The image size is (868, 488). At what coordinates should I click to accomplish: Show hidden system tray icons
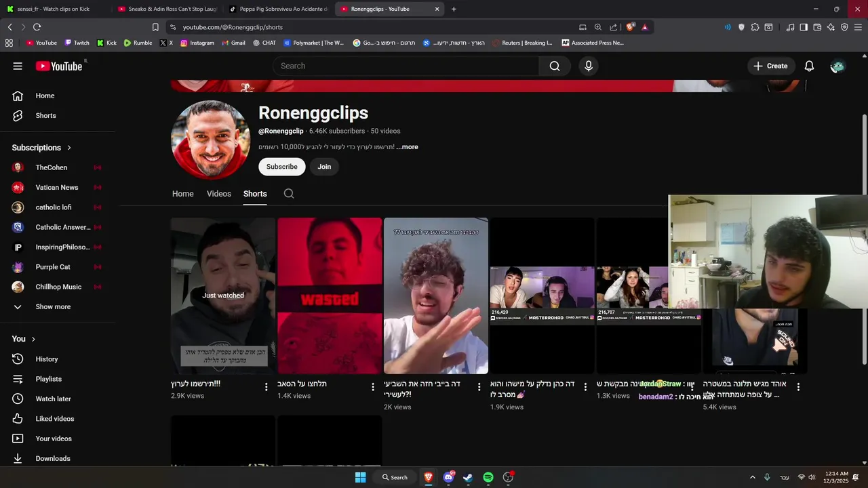(x=752, y=477)
